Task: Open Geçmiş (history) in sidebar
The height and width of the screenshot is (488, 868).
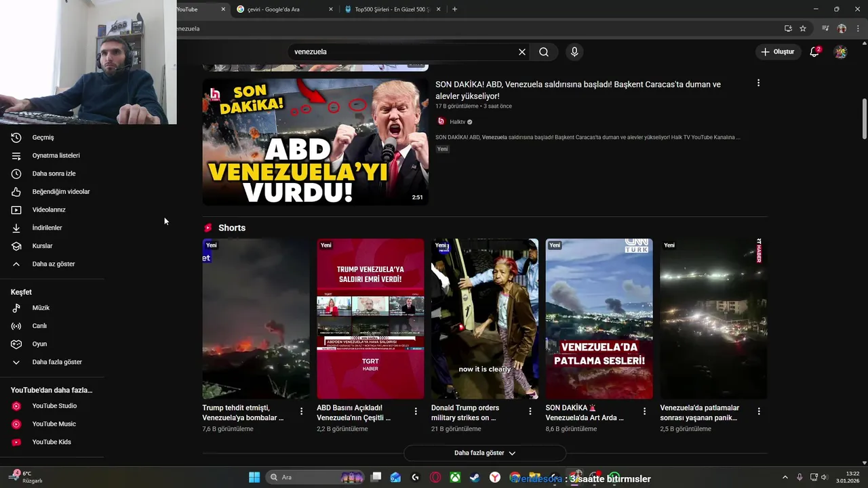Action: (43, 138)
